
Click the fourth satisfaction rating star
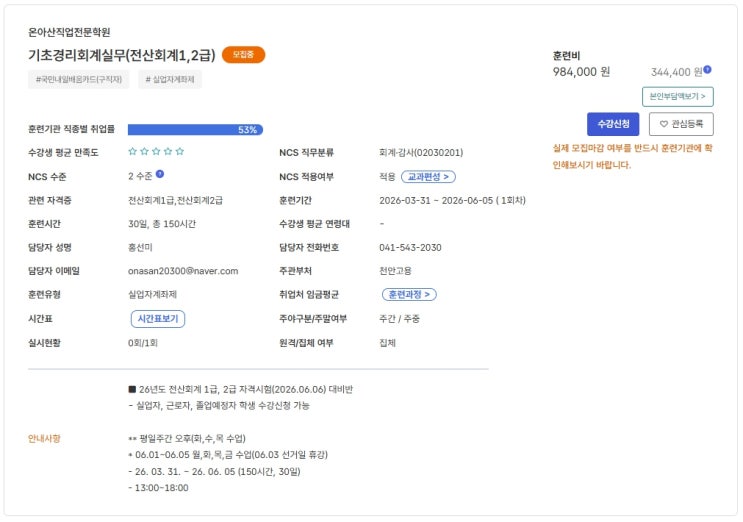tap(168, 152)
